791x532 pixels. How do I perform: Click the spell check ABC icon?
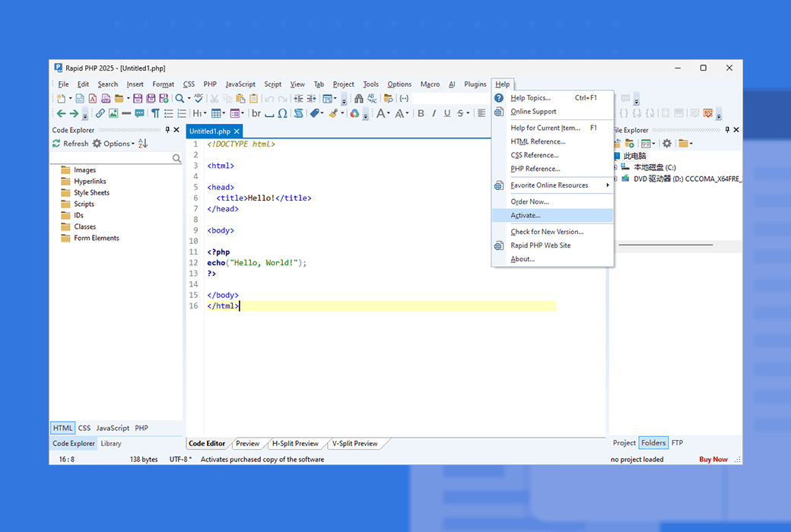(199, 98)
